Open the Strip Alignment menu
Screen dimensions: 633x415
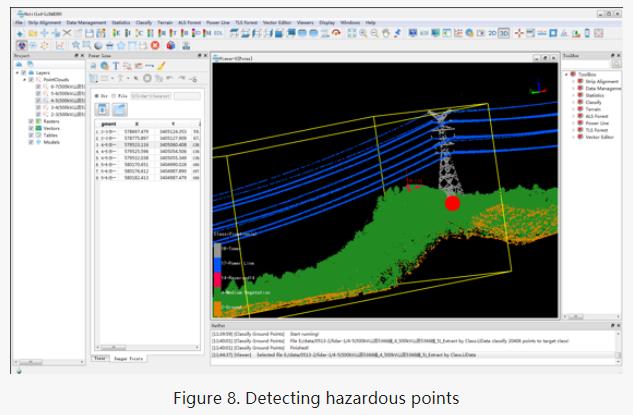(x=44, y=23)
